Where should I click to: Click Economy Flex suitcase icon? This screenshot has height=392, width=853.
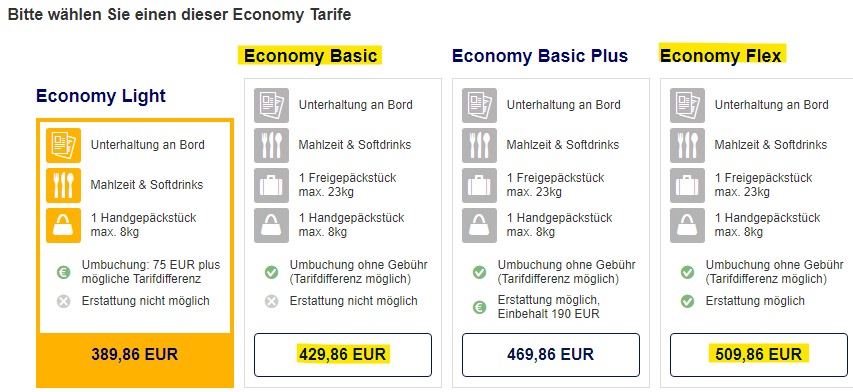point(687,185)
